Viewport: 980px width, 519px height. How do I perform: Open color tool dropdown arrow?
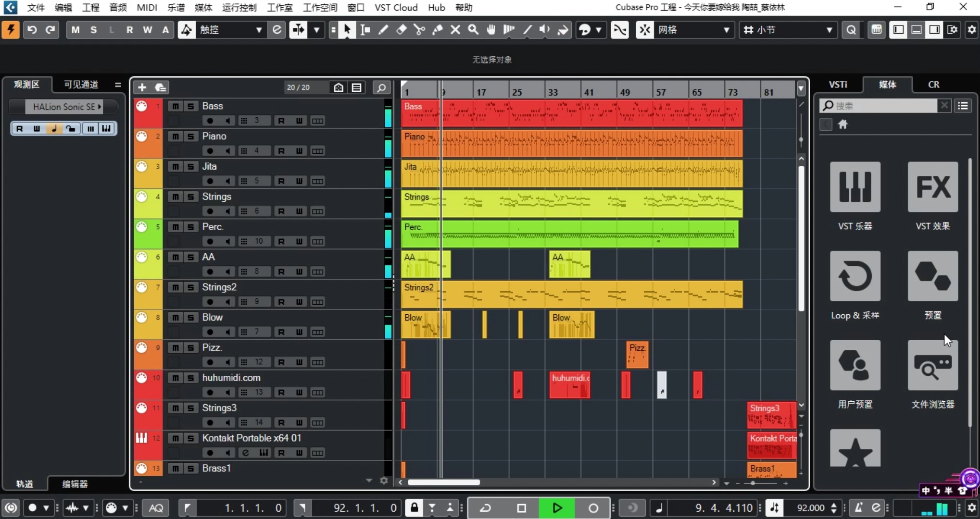point(598,30)
